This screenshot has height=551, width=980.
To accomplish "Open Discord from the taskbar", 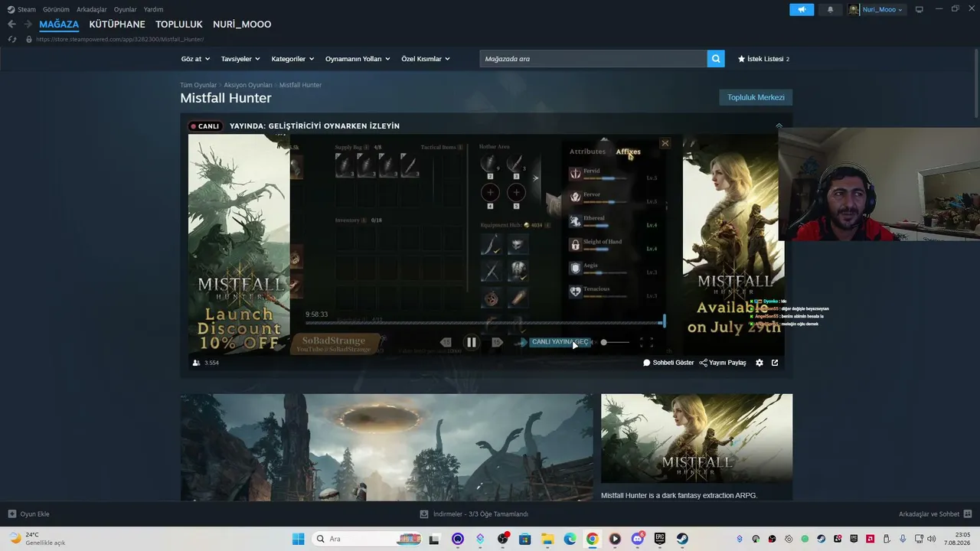I will coord(638,539).
